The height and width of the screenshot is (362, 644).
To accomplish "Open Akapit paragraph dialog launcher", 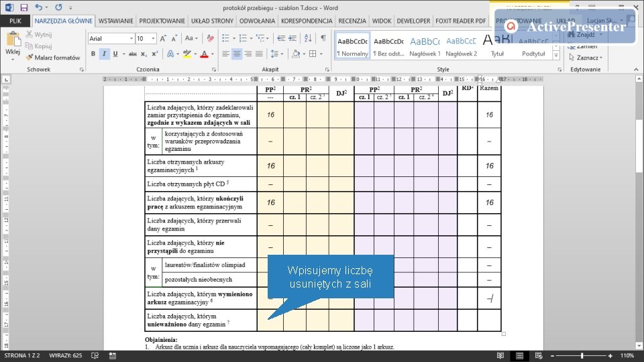I will [x=327, y=70].
